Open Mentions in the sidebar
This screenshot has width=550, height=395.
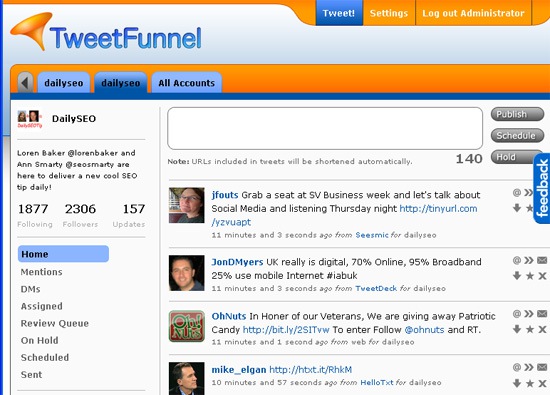(x=41, y=272)
